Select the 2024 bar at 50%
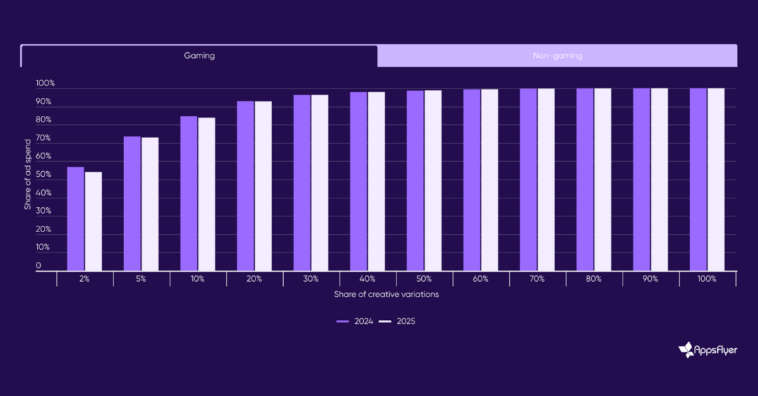 click(x=415, y=181)
